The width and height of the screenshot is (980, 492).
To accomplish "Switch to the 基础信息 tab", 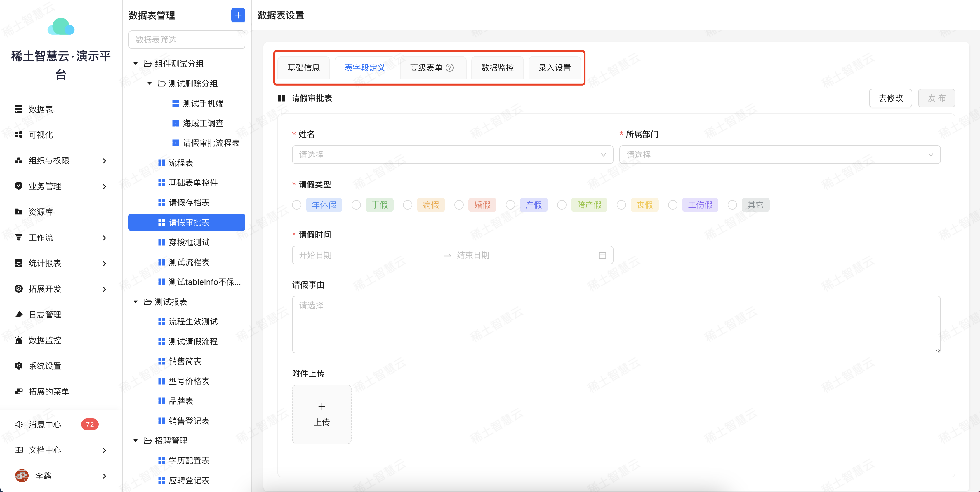I will pos(303,68).
